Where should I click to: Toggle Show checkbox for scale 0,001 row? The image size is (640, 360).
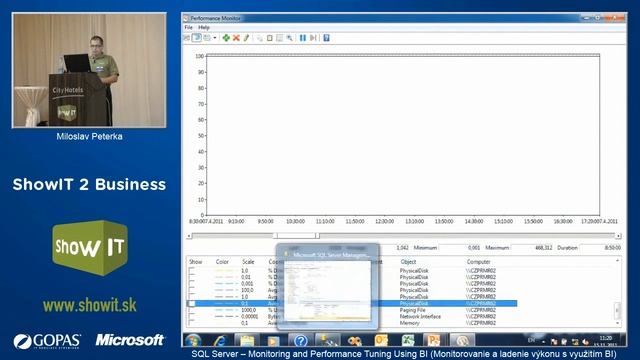pos(192,284)
